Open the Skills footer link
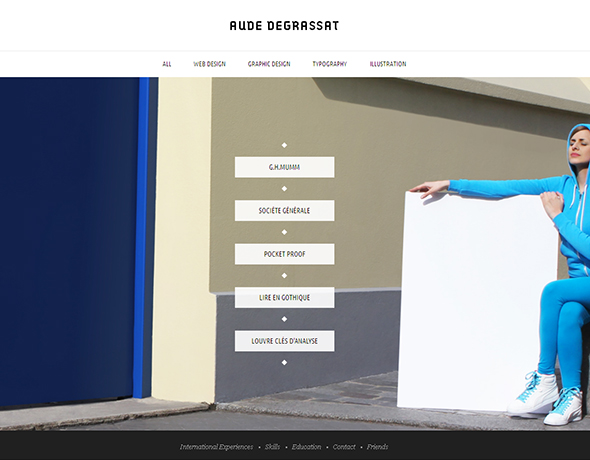 click(272, 447)
